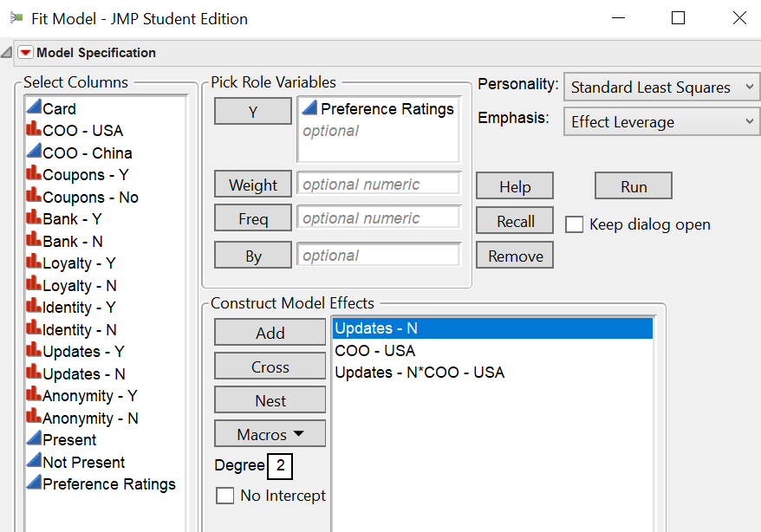This screenshot has width=761, height=532.
Task: Click the blue icon beside COO - China
Action: 34,152
